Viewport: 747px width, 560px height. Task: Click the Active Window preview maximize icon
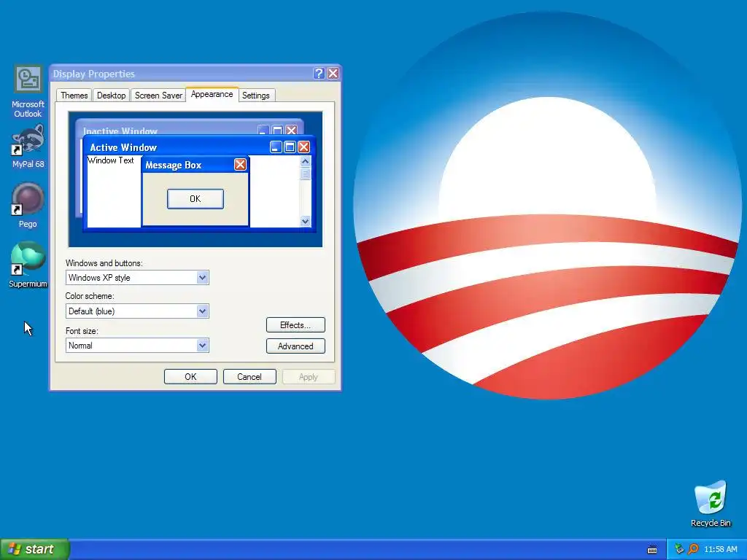[x=290, y=147]
